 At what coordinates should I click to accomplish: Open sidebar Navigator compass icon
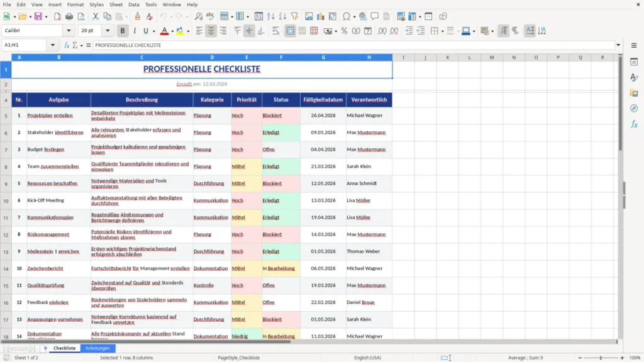[x=634, y=108]
